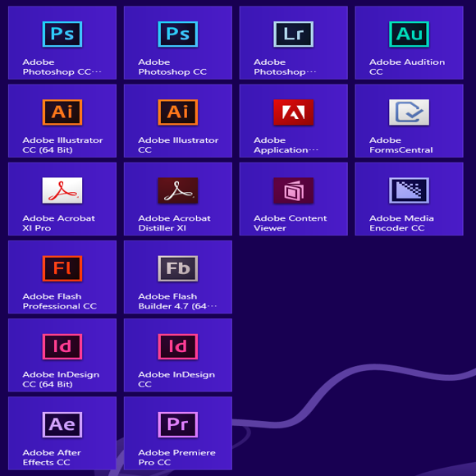The image size is (476, 476).
Task: Launch Adobe Media Encoder CC
Action: point(410,199)
